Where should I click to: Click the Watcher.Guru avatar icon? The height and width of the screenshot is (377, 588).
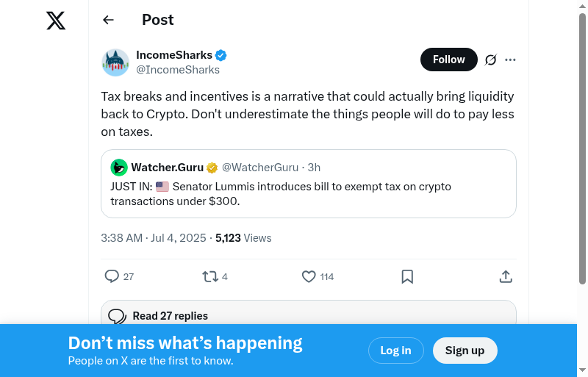coord(119,168)
